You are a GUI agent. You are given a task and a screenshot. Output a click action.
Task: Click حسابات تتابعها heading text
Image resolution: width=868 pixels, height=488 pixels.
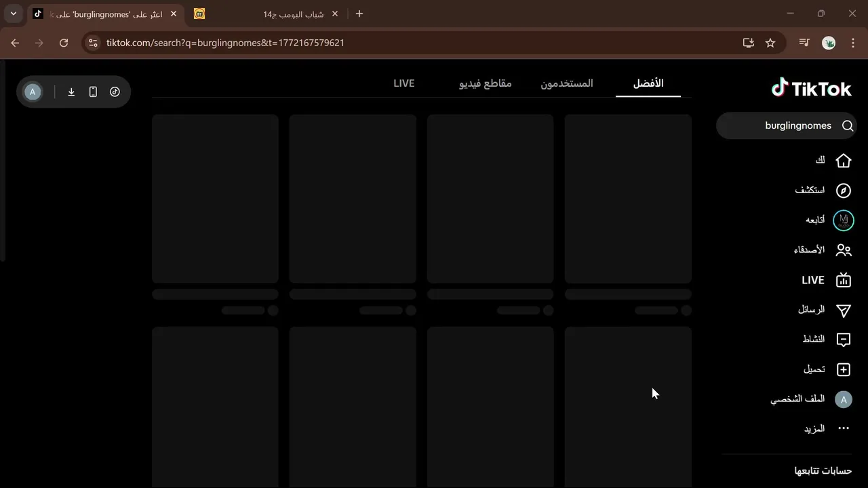pyautogui.click(x=823, y=470)
